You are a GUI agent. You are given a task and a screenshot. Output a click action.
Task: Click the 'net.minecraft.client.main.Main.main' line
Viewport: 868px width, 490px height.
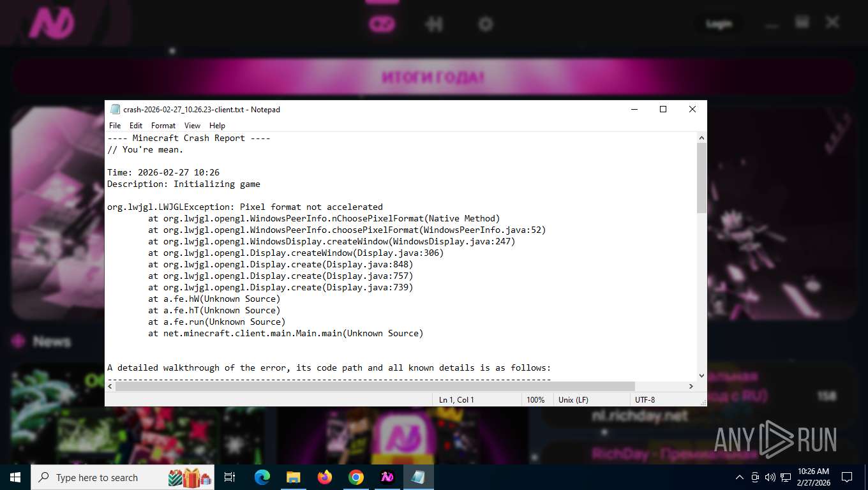coord(286,333)
